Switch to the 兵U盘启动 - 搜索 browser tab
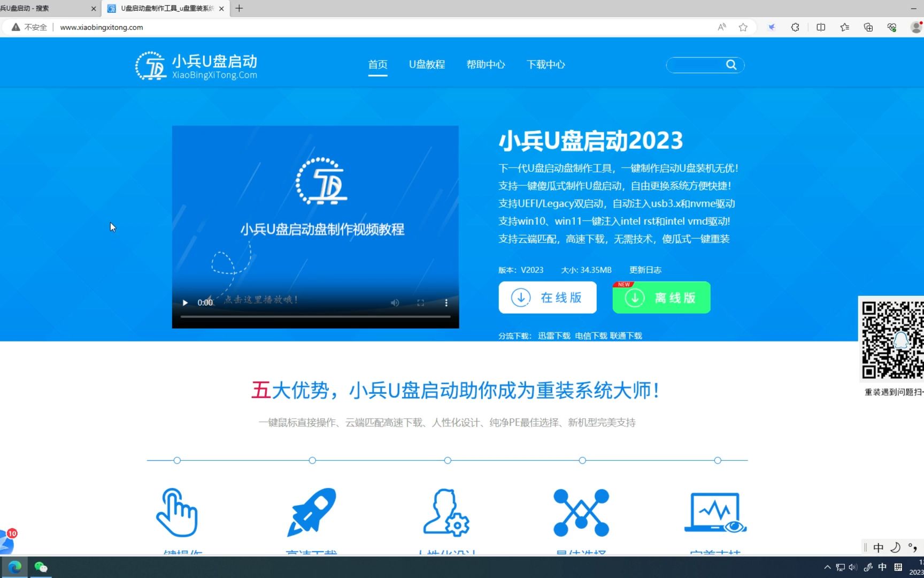Screen dimensions: 924x578 point(43,9)
